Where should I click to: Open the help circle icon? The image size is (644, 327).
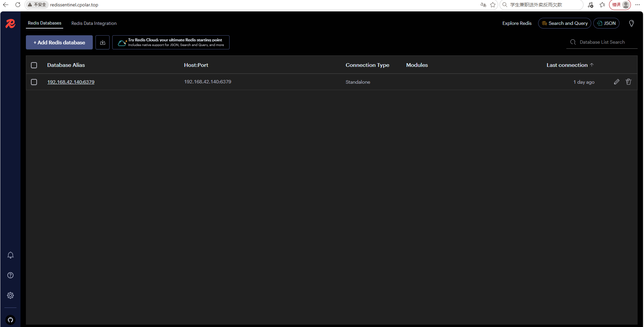(10, 275)
